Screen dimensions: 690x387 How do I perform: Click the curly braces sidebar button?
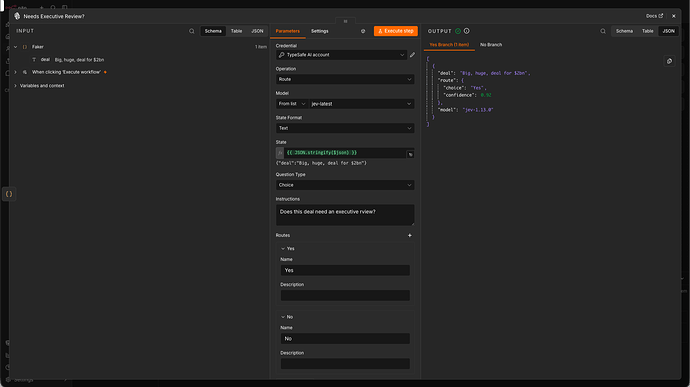tap(9, 194)
